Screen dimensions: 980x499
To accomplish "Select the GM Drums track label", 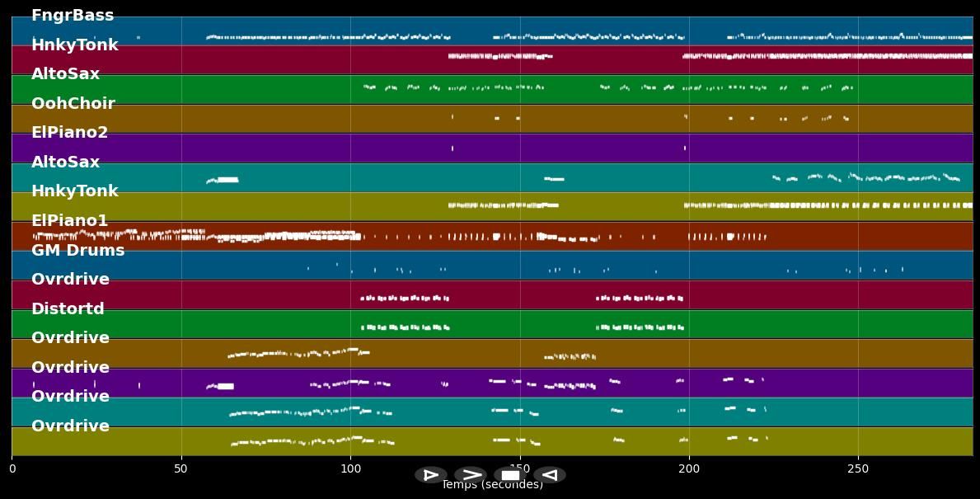I will coord(77,251).
